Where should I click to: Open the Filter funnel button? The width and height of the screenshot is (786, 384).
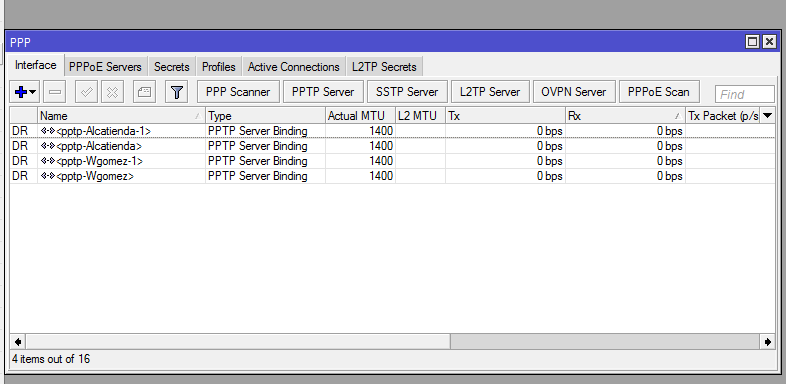point(176,92)
